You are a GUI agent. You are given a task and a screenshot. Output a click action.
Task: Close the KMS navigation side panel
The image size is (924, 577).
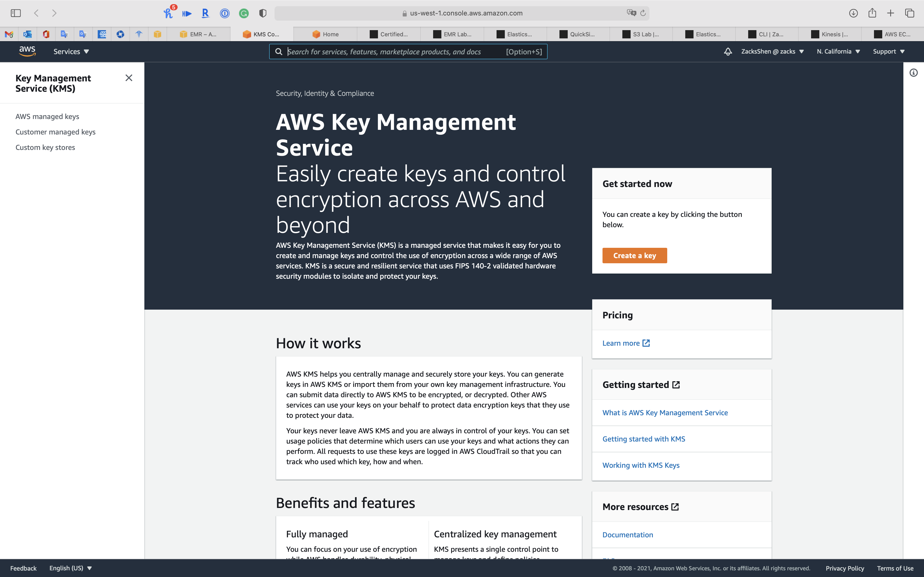[x=129, y=78]
